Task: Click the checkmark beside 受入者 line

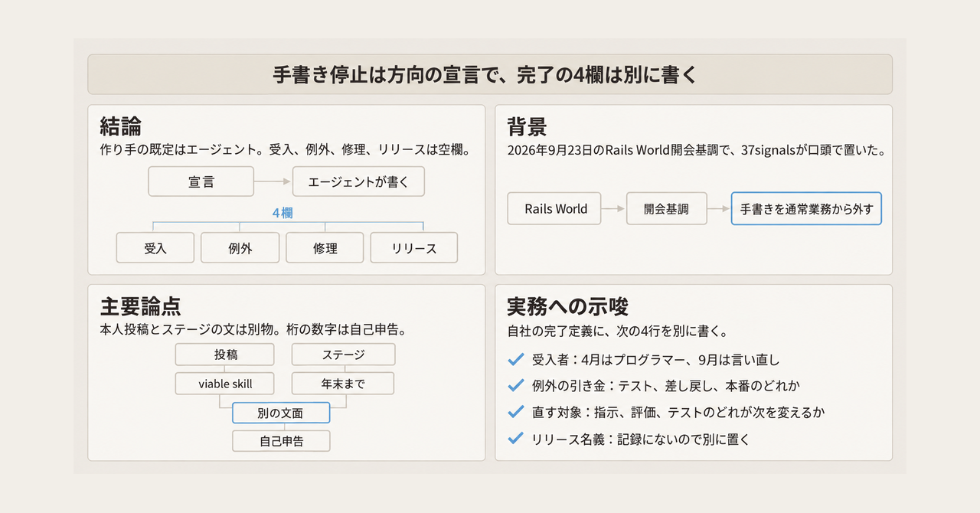Action: click(x=515, y=359)
